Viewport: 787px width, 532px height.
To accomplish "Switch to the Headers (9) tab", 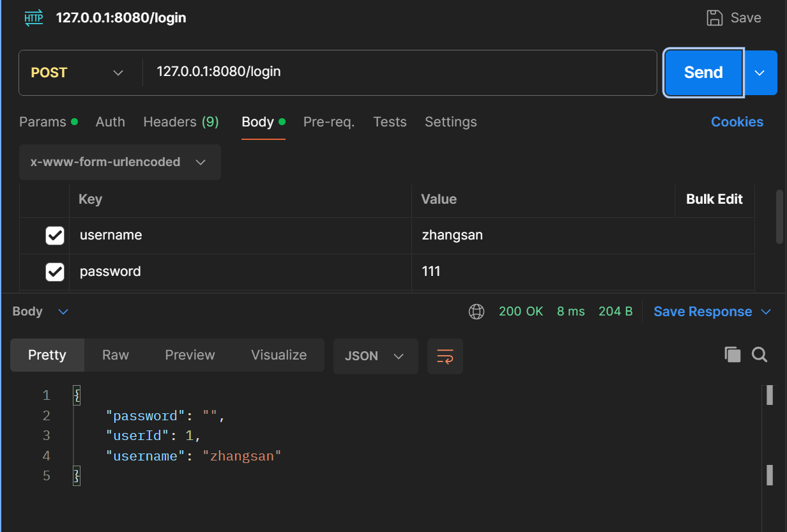I will pyautogui.click(x=181, y=122).
